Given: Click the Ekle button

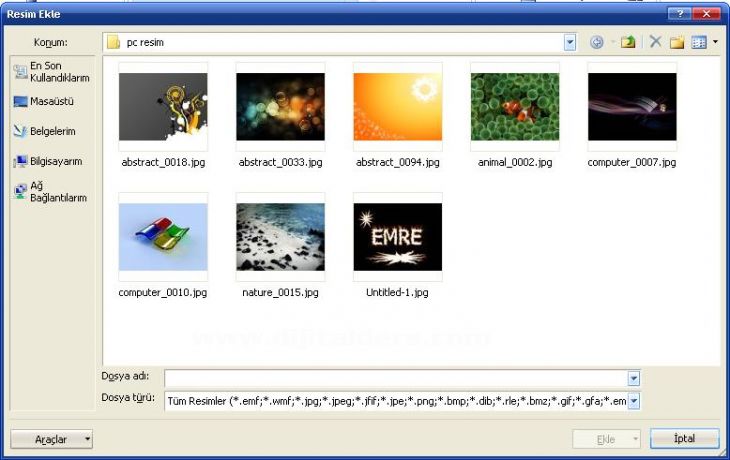Looking at the screenshot, I should (x=606, y=439).
